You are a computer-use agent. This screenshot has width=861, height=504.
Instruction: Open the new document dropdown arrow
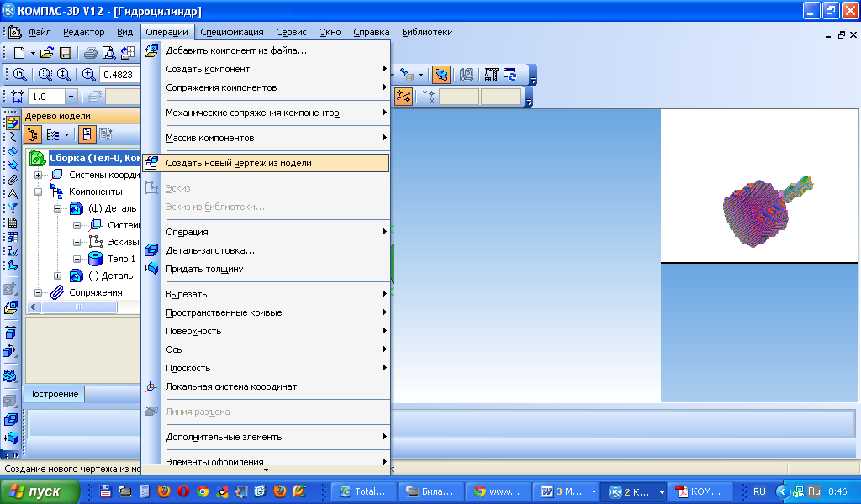pos(33,53)
